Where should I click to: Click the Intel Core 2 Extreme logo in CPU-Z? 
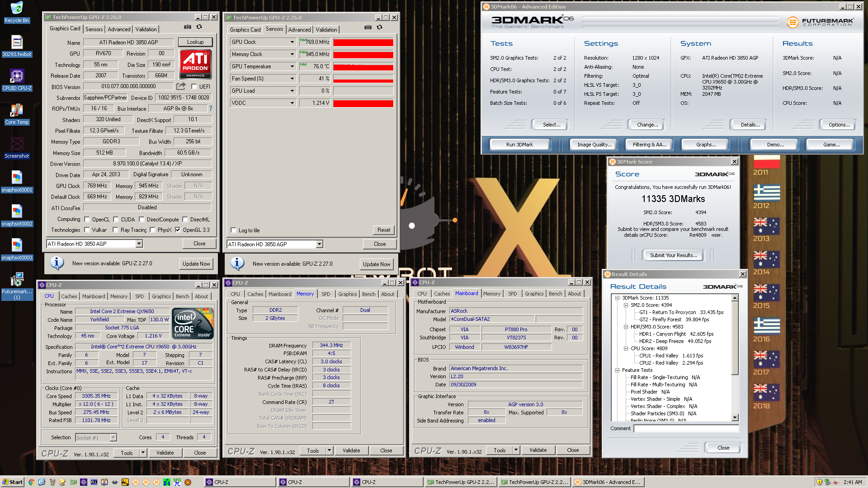click(193, 324)
